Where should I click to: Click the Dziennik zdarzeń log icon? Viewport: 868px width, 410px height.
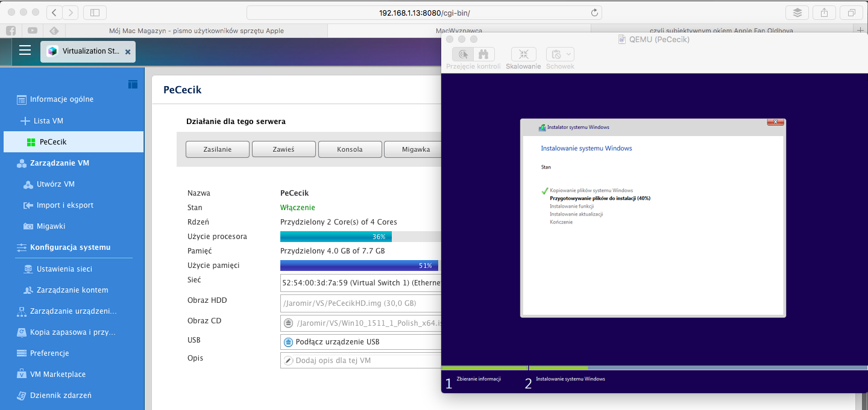[x=22, y=396]
